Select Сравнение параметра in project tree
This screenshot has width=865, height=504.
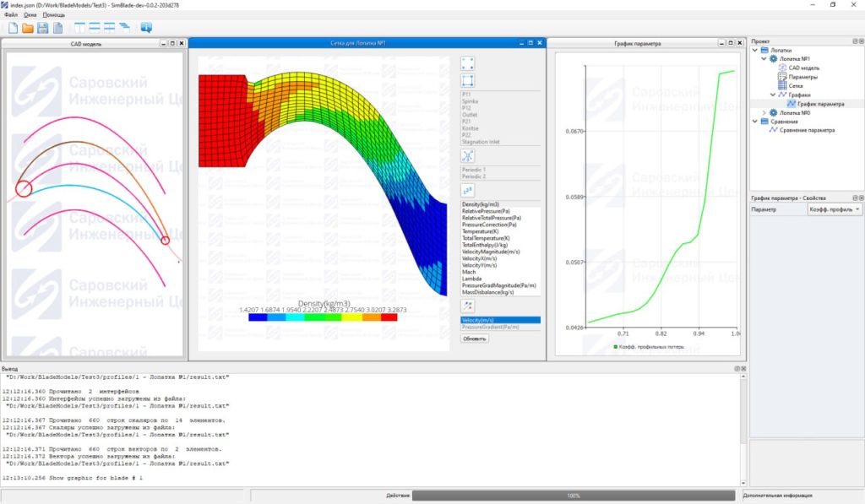pos(807,130)
